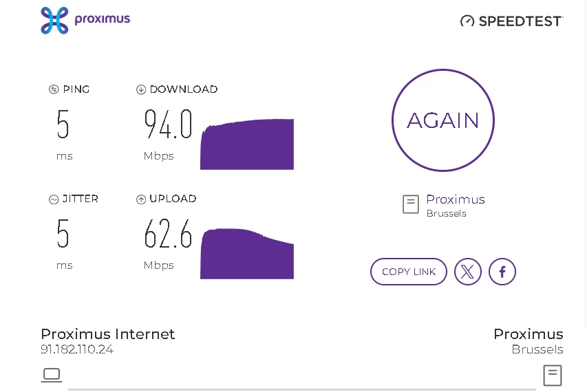The height and width of the screenshot is (392, 587).
Task: Click the Speedtest gauge logo
Action: pyautogui.click(x=467, y=21)
